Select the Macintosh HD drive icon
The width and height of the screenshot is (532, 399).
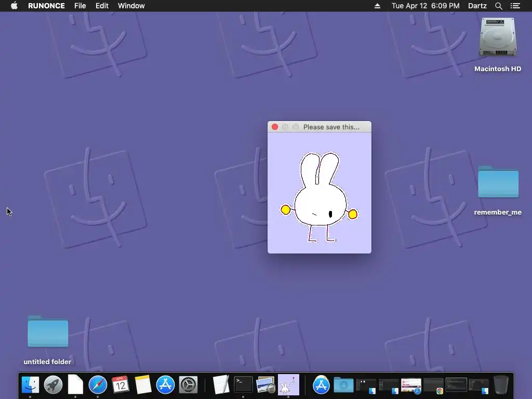coord(498,37)
